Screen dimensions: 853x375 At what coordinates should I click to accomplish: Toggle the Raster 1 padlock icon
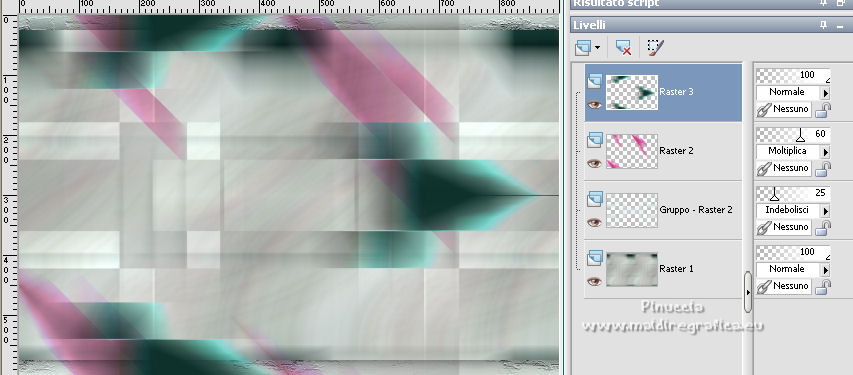pos(822,286)
